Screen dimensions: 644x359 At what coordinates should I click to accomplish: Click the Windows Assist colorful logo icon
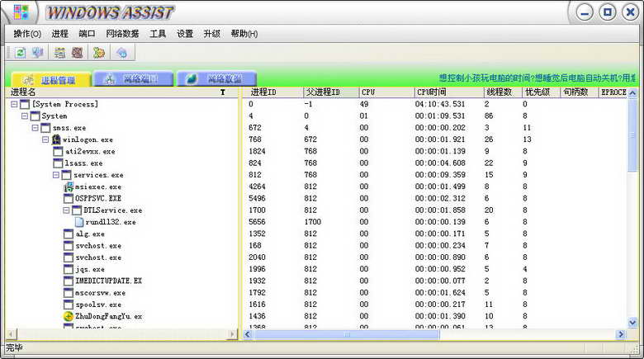pyautogui.click(x=21, y=12)
